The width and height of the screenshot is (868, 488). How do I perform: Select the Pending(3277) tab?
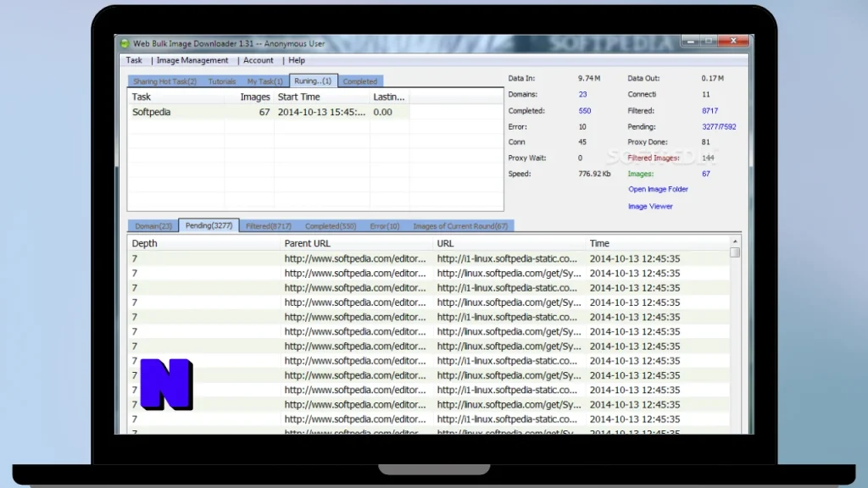click(209, 225)
